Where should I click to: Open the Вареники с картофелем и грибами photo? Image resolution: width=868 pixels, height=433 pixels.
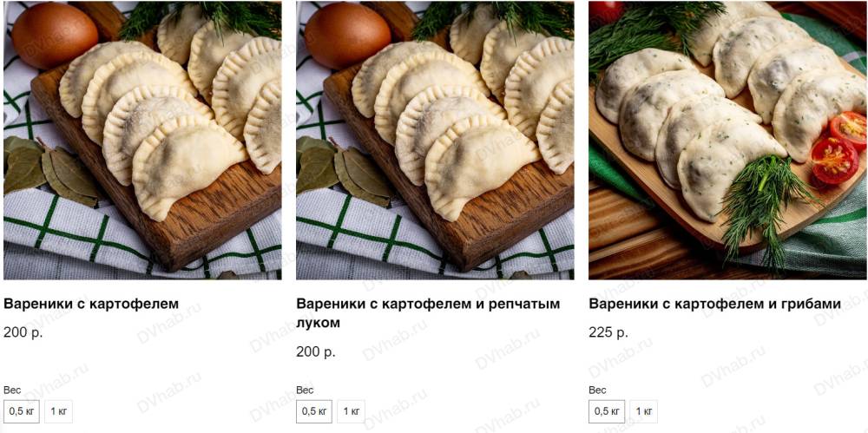pyautogui.click(x=727, y=140)
